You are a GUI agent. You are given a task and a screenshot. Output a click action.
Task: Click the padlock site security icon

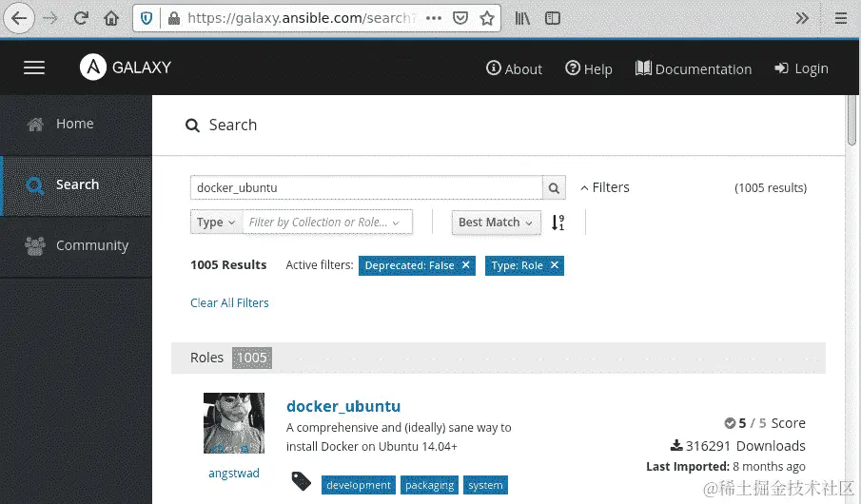point(174,19)
